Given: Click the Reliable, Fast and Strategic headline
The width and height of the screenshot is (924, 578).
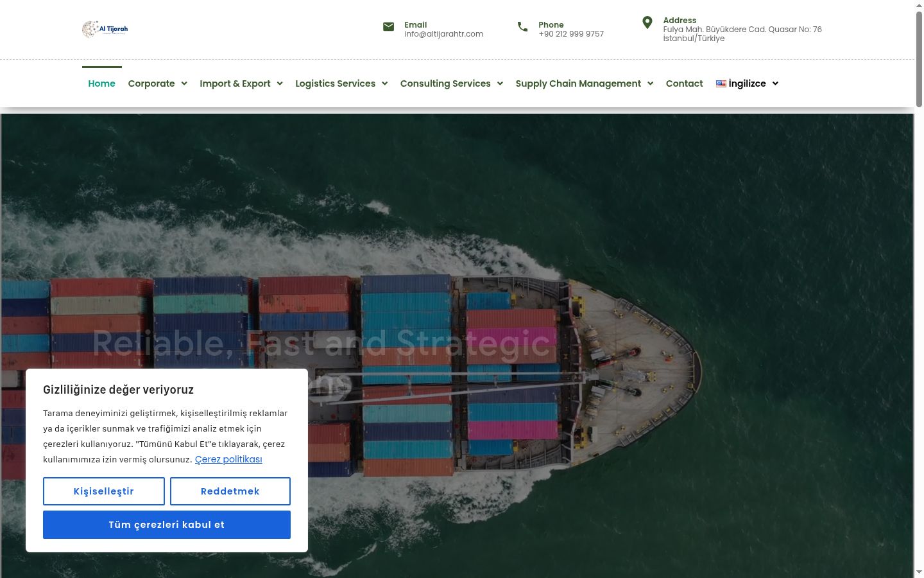Looking at the screenshot, I should (321, 343).
